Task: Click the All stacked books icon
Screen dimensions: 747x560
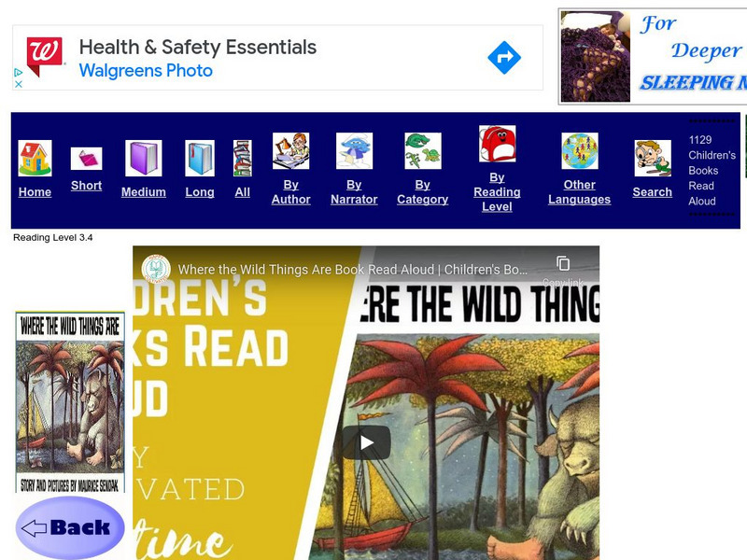Action: (x=243, y=158)
